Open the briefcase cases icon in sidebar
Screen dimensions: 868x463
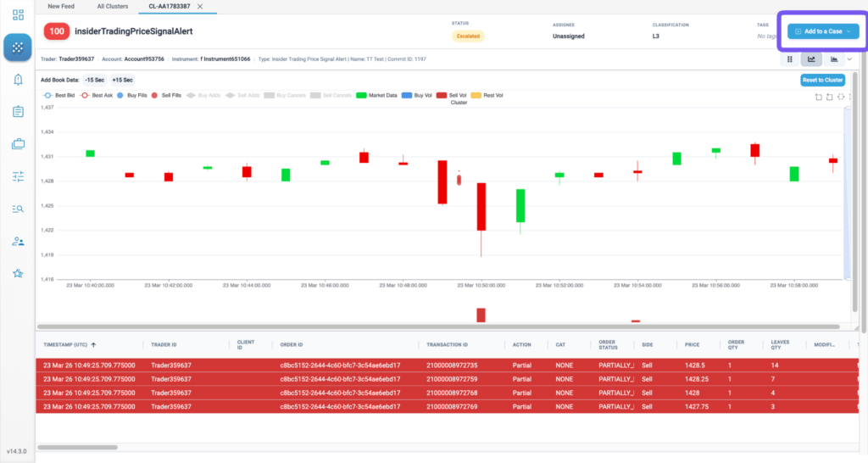coord(18,144)
